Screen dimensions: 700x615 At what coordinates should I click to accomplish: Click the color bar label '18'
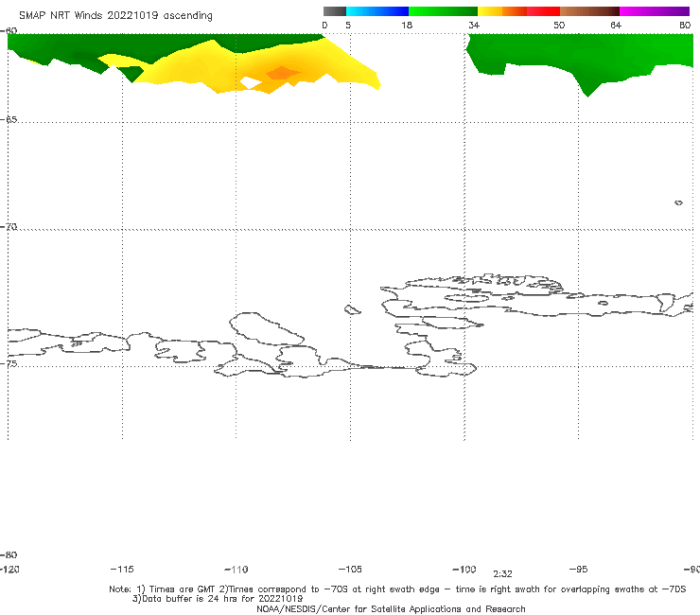[407, 26]
